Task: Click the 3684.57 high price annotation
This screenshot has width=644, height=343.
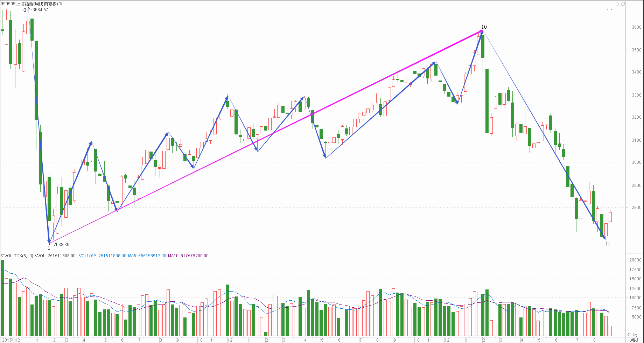Action: tap(40, 10)
